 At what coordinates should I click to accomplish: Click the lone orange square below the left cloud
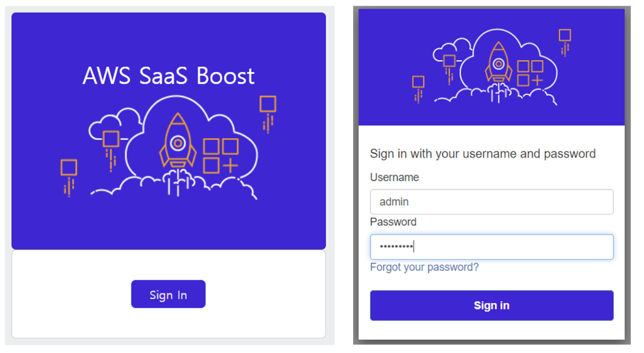click(68, 168)
